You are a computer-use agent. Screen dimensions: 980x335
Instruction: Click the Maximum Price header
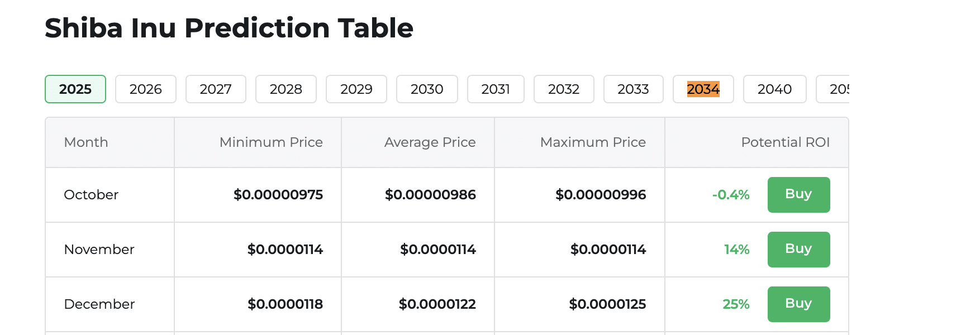pos(593,142)
